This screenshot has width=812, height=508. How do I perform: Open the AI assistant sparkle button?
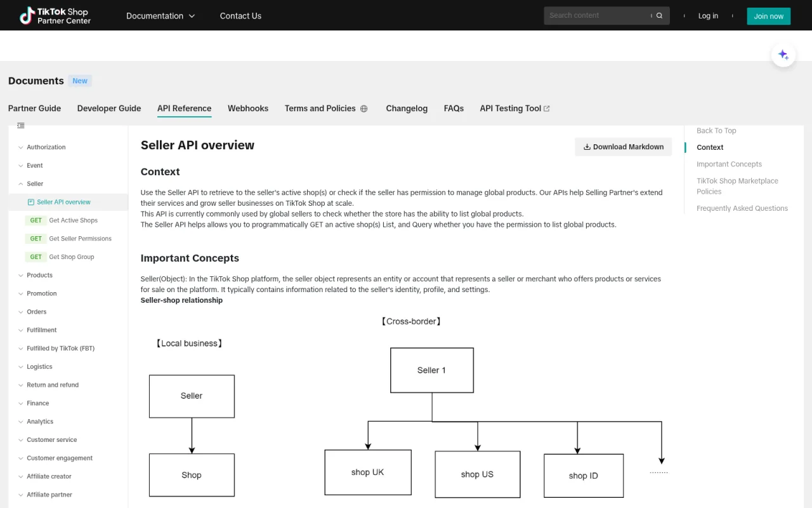coord(783,55)
